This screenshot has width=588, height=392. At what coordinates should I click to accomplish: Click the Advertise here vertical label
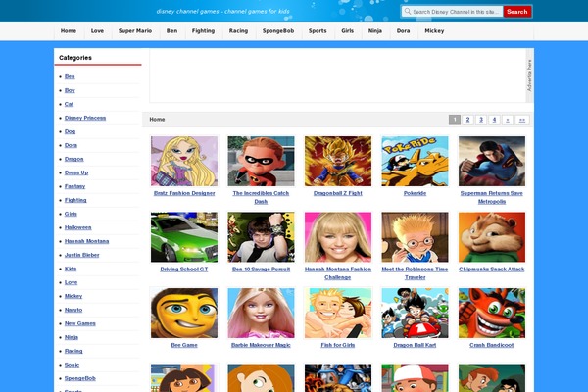[x=529, y=75]
